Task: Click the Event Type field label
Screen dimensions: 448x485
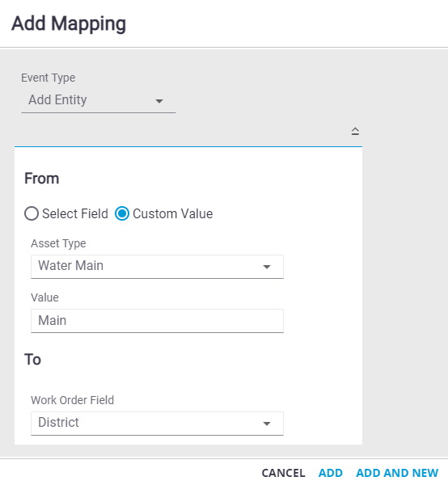Action: [48, 78]
